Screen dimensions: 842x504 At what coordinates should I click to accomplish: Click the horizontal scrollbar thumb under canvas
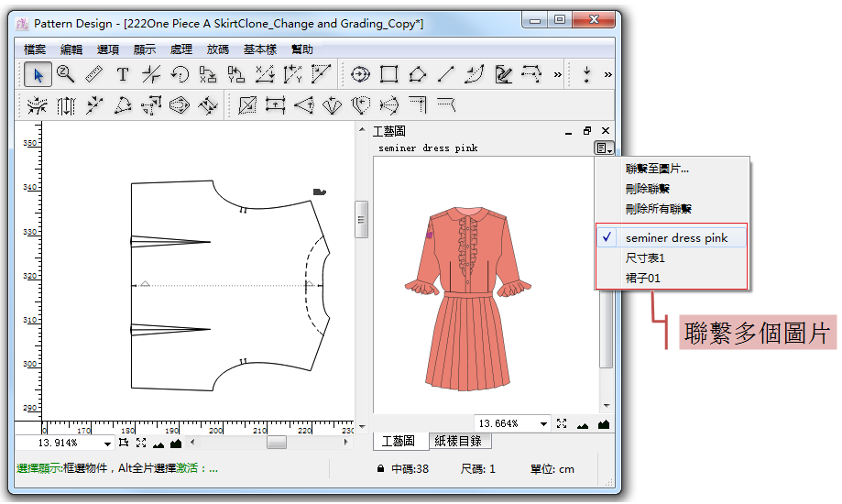pyautogui.click(x=277, y=443)
